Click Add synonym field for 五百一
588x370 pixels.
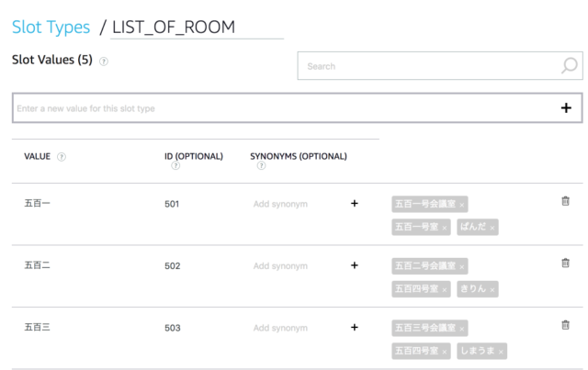(x=280, y=204)
